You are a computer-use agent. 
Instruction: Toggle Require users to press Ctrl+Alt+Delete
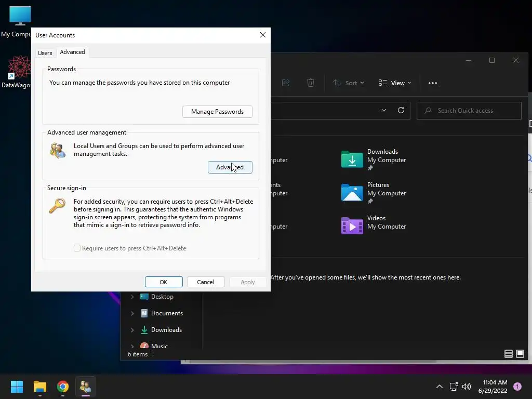pos(77,248)
